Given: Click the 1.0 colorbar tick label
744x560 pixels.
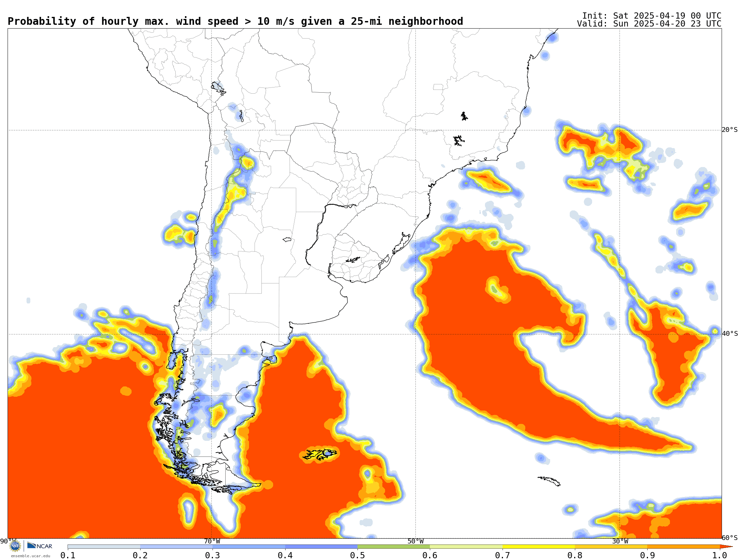Looking at the screenshot, I should [x=720, y=556].
